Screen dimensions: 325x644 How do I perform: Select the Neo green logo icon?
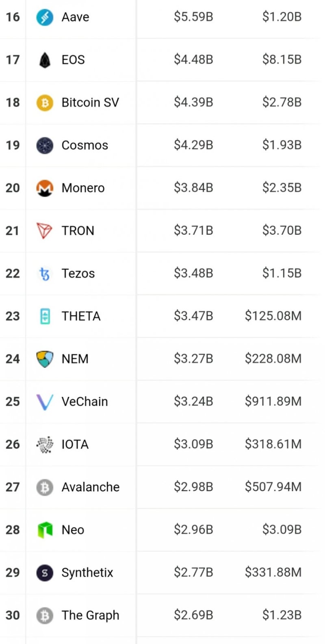coord(45,530)
